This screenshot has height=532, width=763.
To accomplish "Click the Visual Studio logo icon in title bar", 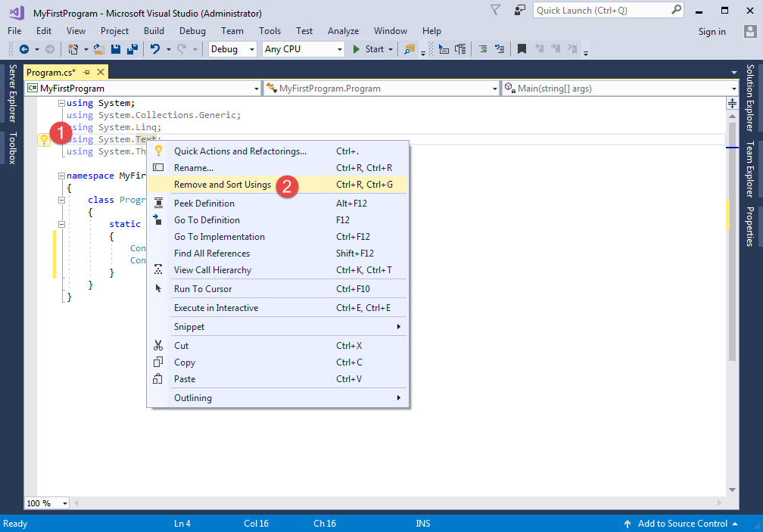I will click(17, 13).
